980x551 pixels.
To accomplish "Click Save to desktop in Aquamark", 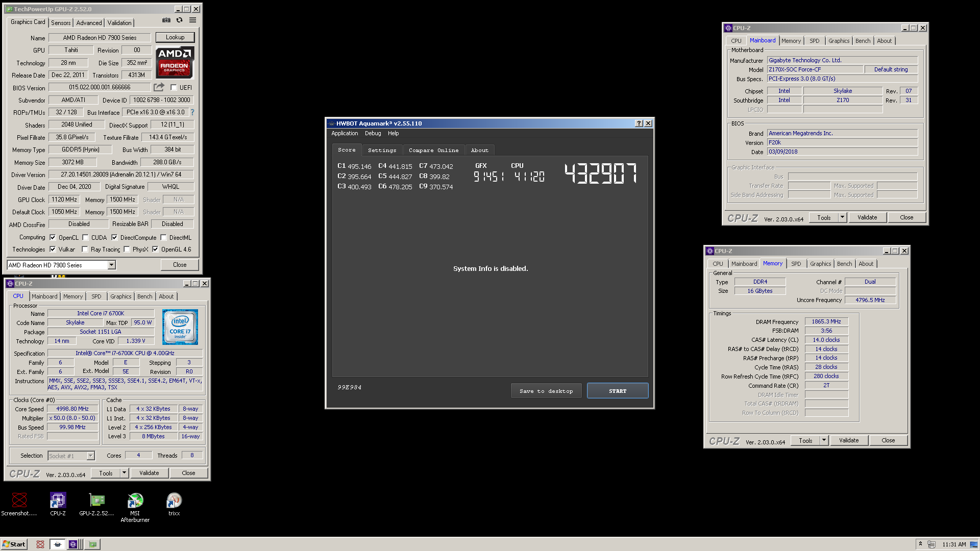I will pos(546,391).
